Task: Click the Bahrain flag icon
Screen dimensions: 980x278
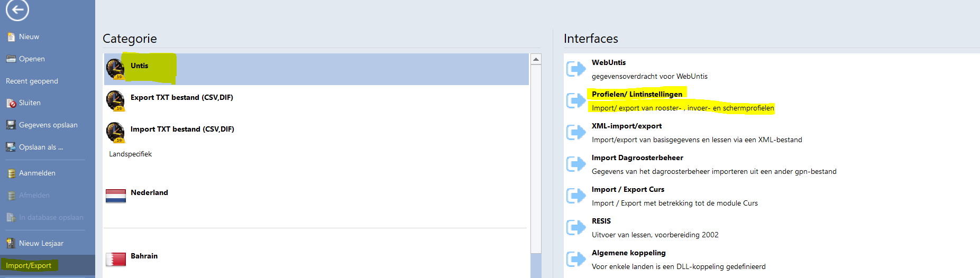Action: click(116, 260)
